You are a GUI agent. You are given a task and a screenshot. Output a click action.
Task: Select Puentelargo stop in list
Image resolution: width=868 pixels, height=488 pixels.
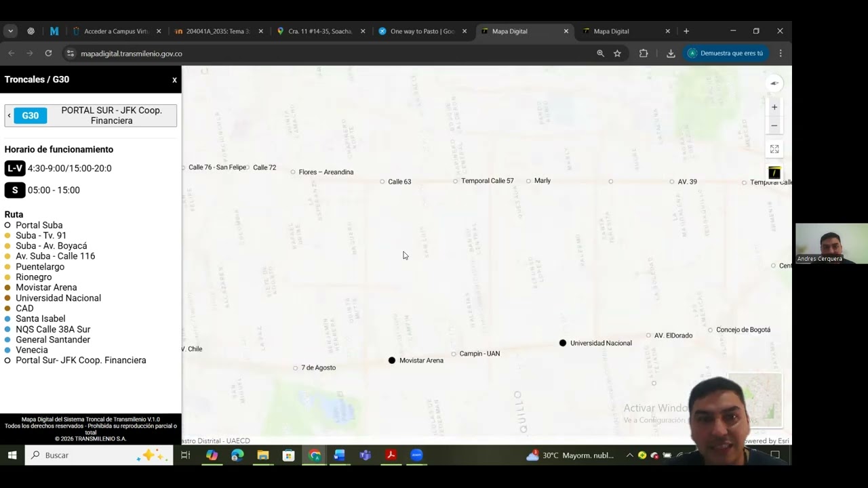point(40,267)
